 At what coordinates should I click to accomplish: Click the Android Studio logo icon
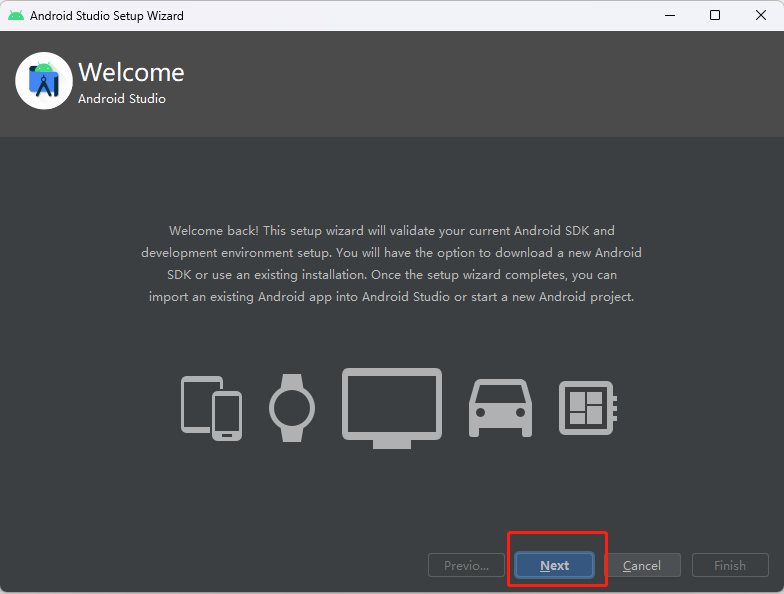point(44,80)
